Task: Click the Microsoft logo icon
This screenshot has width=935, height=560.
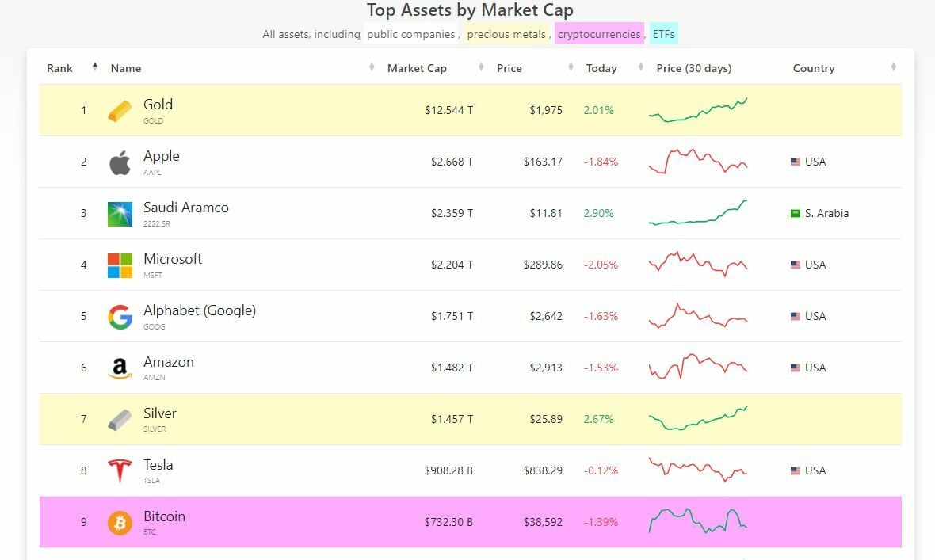Action: coord(120,265)
